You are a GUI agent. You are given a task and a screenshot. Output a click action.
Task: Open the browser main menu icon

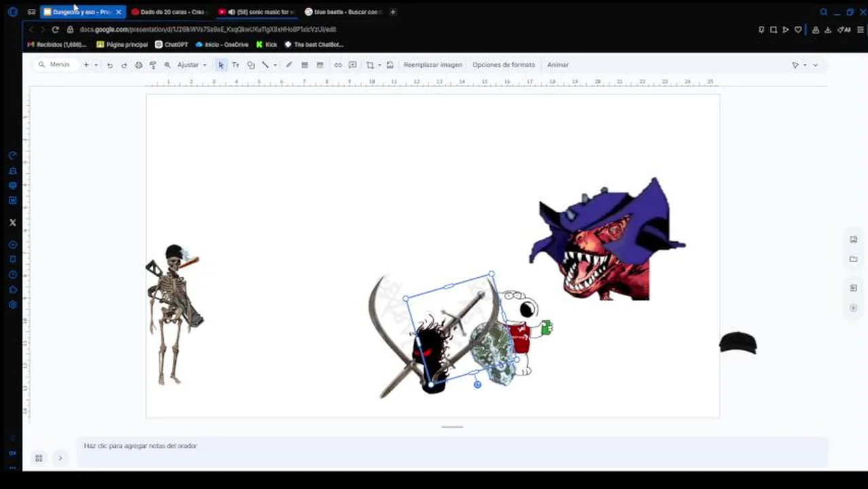tap(861, 30)
